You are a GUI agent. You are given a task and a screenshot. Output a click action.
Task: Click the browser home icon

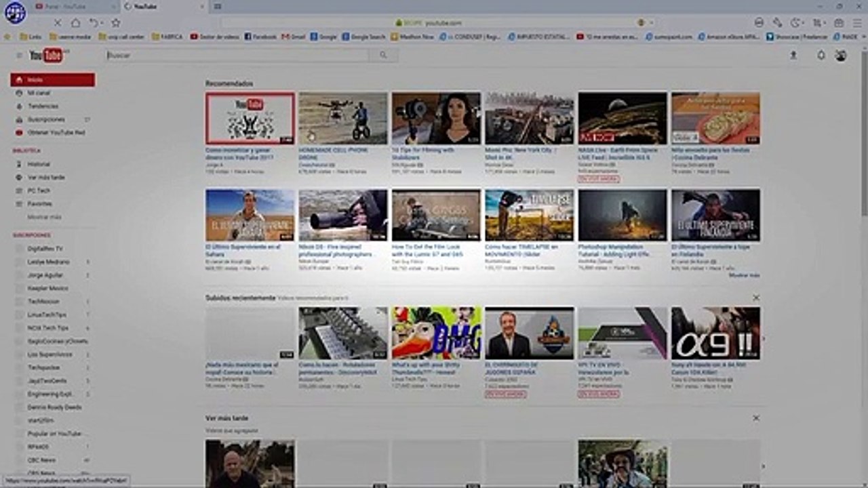click(75, 22)
